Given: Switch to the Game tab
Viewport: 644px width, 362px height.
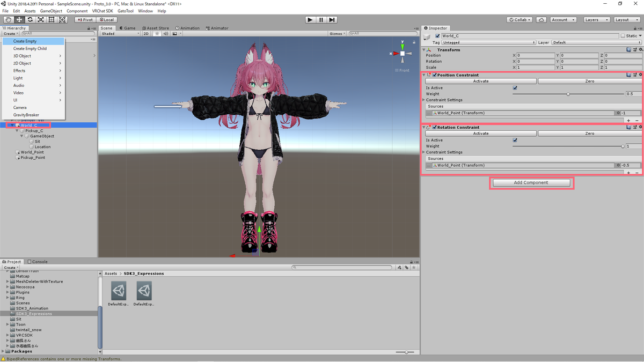Looking at the screenshot, I should [x=128, y=28].
